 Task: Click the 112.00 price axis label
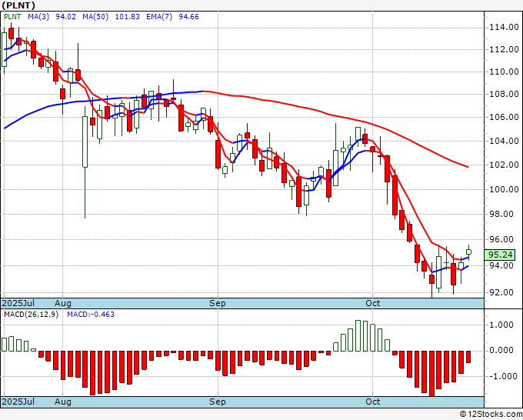tap(504, 49)
